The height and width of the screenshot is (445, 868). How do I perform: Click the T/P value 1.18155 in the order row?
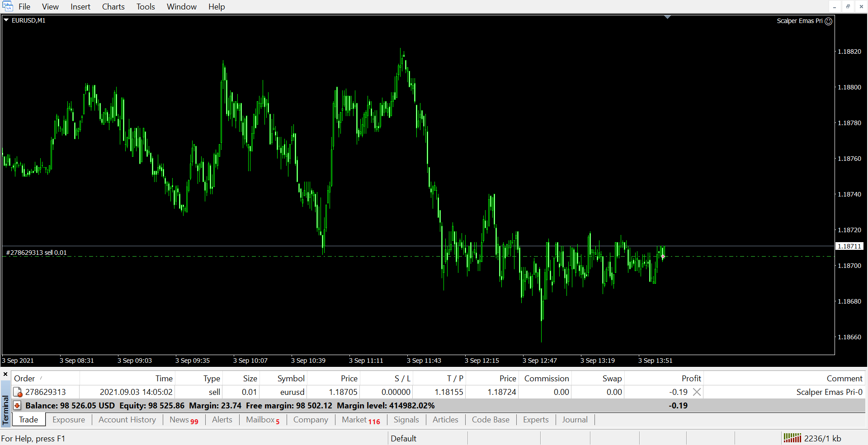448,392
